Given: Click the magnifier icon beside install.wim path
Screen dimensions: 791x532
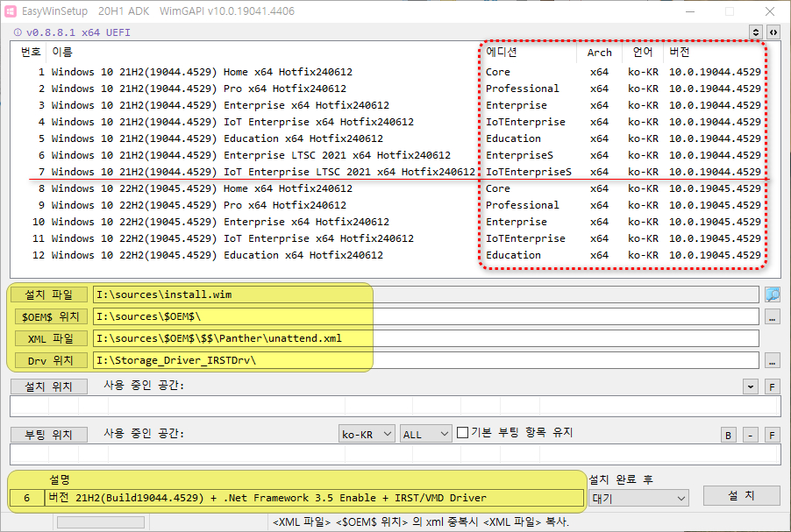Looking at the screenshot, I should coord(773,294).
